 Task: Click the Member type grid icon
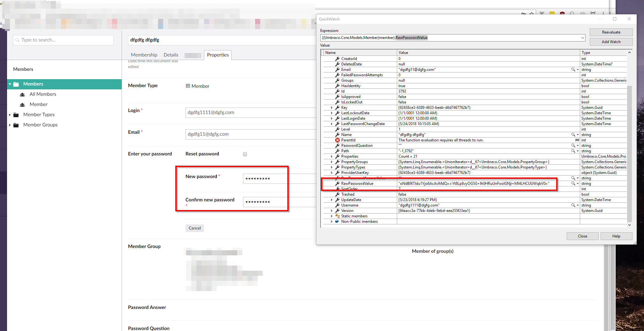click(x=188, y=86)
